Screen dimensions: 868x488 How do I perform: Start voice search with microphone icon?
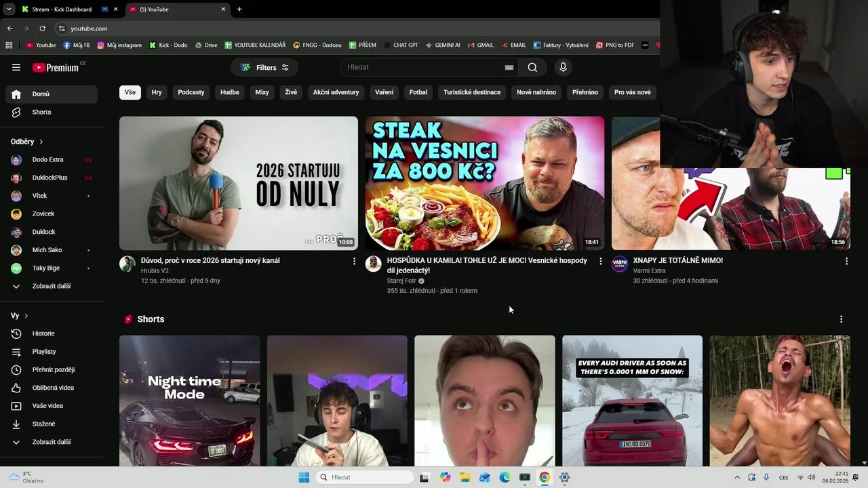(563, 67)
